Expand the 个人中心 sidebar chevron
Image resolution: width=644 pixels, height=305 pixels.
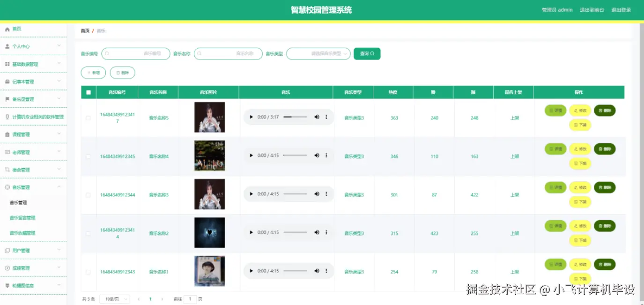pos(59,46)
